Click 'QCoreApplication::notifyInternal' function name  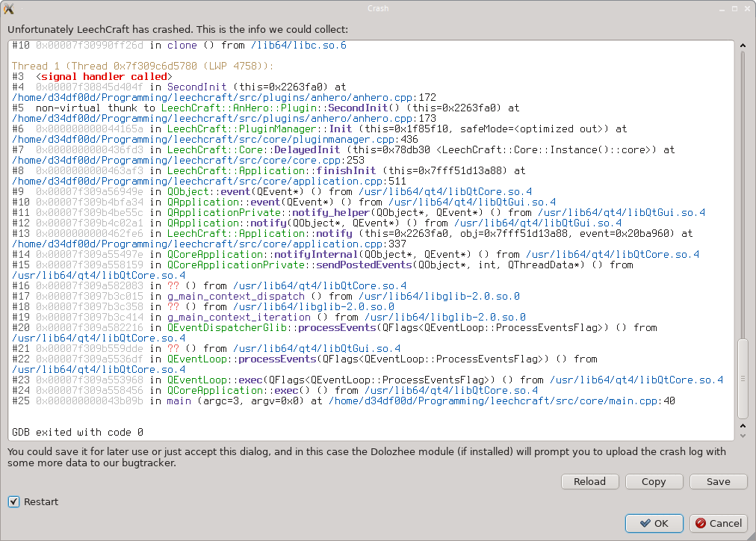pyautogui.click(x=262, y=255)
